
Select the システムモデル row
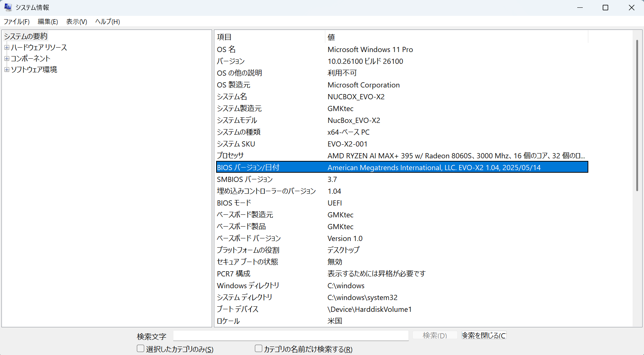click(x=402, y=120)
